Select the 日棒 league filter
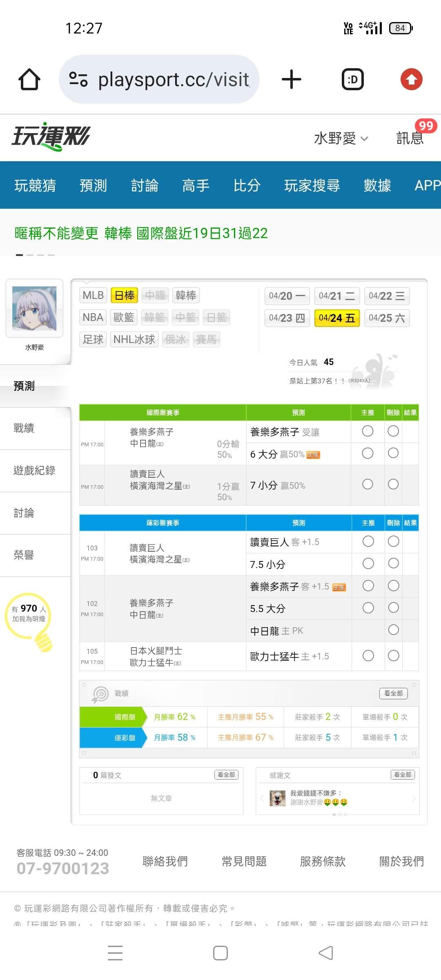441x980 pixels. point(124,295)
